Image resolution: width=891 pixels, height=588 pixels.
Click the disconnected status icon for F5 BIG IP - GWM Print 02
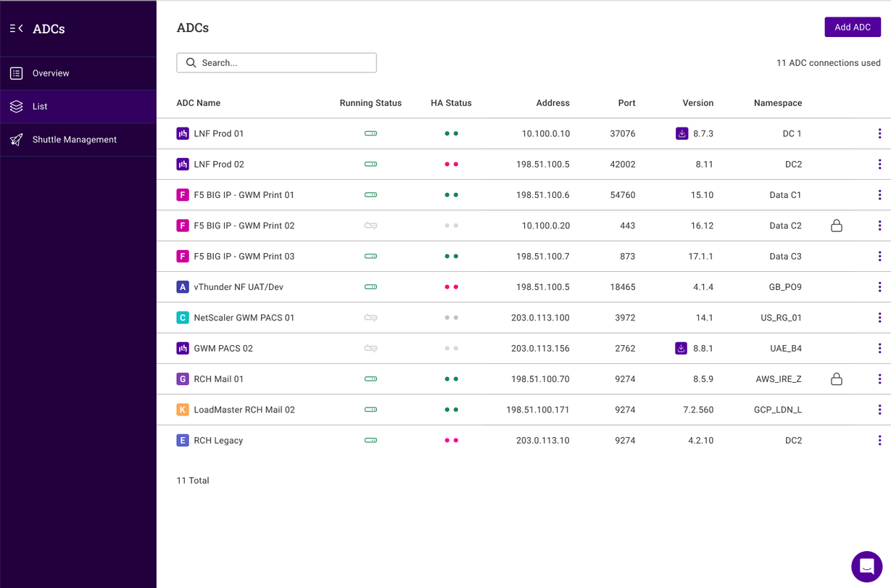coord(370,225)
